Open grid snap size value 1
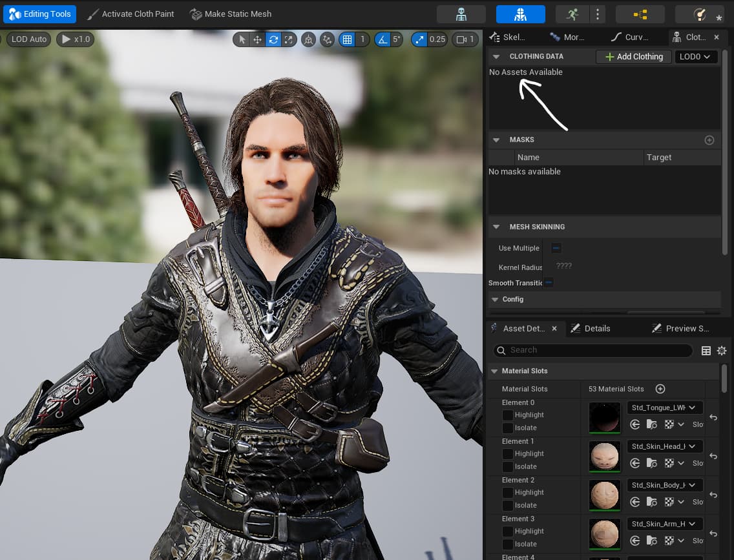734x560 pixels. click(362, 39)
